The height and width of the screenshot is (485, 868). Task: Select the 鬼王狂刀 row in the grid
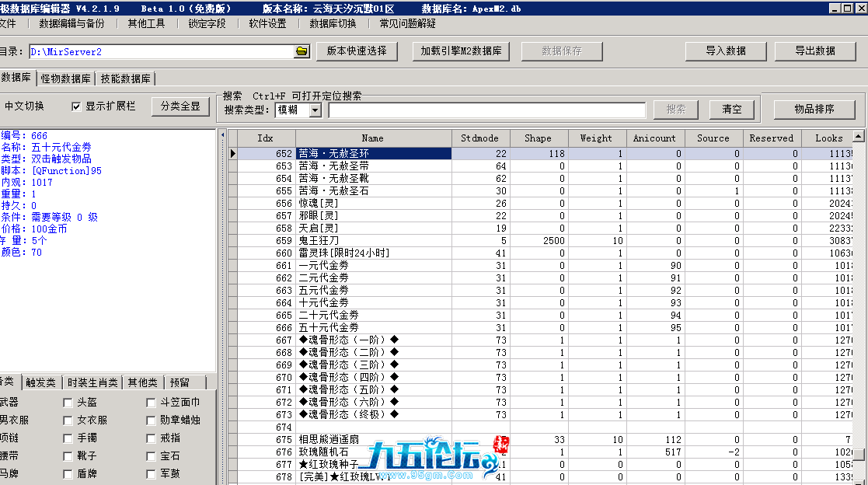coord(373,241)
